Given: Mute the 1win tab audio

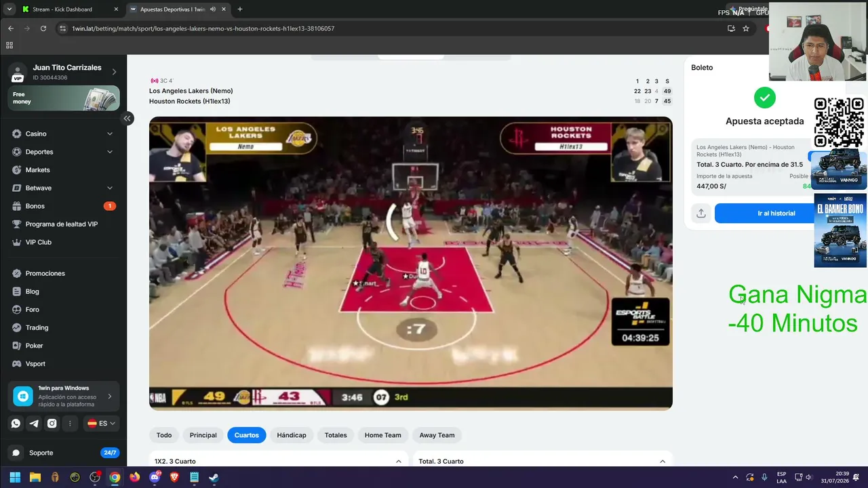Looking at the screenshot, I should pos(213,9).
